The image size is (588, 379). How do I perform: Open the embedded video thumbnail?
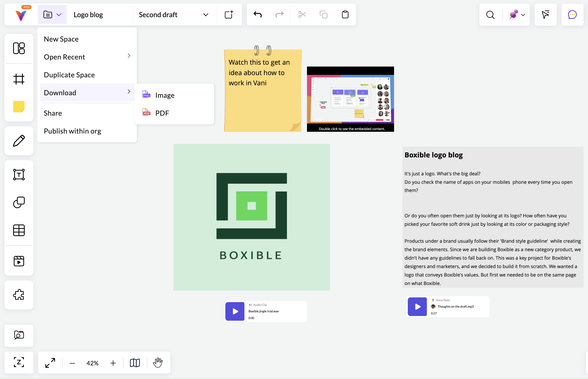click(350, 99)
